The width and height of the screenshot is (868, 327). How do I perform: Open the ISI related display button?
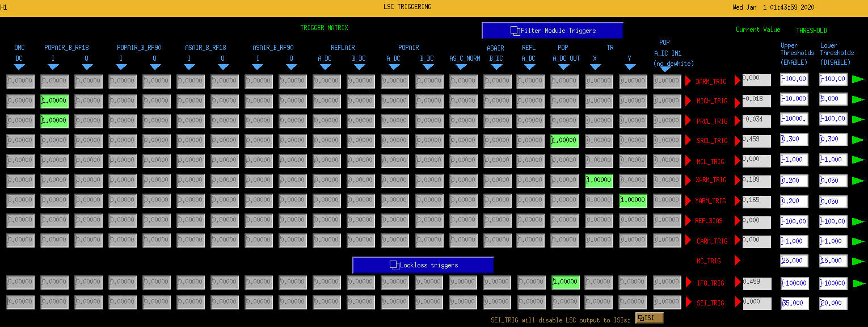click(650, 318)
